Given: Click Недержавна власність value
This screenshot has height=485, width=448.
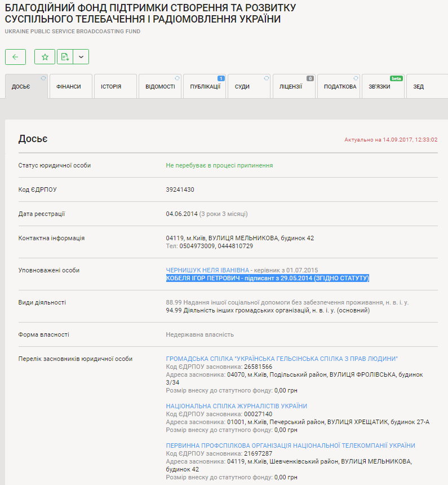Looking at the screenshot, I should coord(199,334).
